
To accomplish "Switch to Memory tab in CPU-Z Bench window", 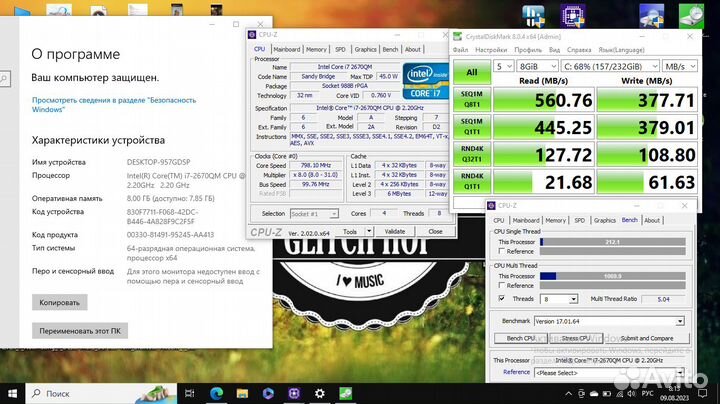I will coord(556,220).
